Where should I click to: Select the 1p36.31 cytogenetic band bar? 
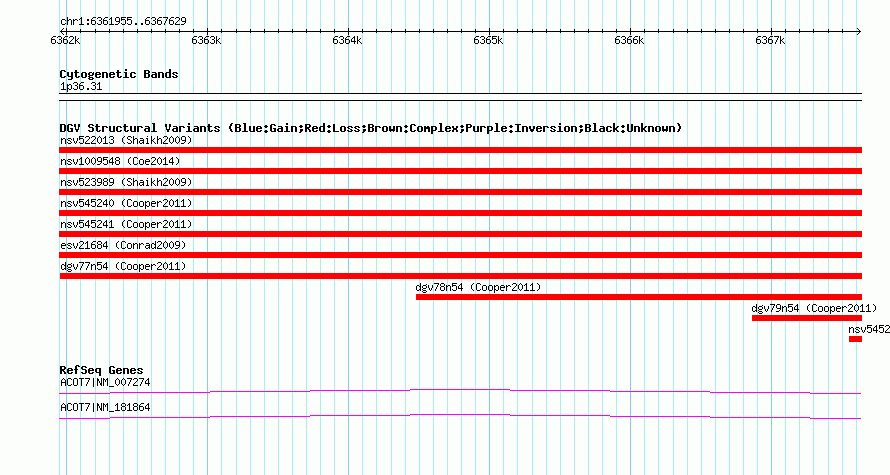pos(460,97)
